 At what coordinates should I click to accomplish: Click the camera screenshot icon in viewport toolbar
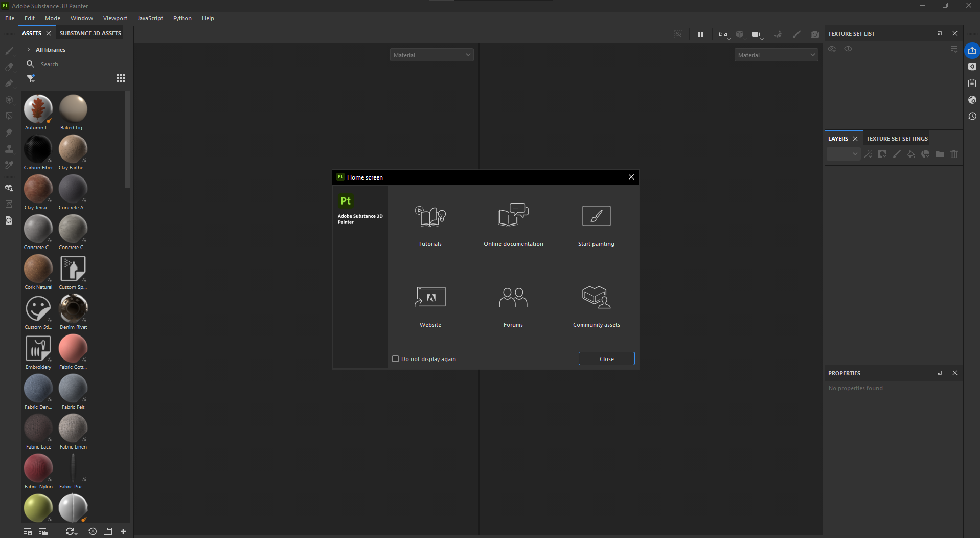[x=814, y=34]
